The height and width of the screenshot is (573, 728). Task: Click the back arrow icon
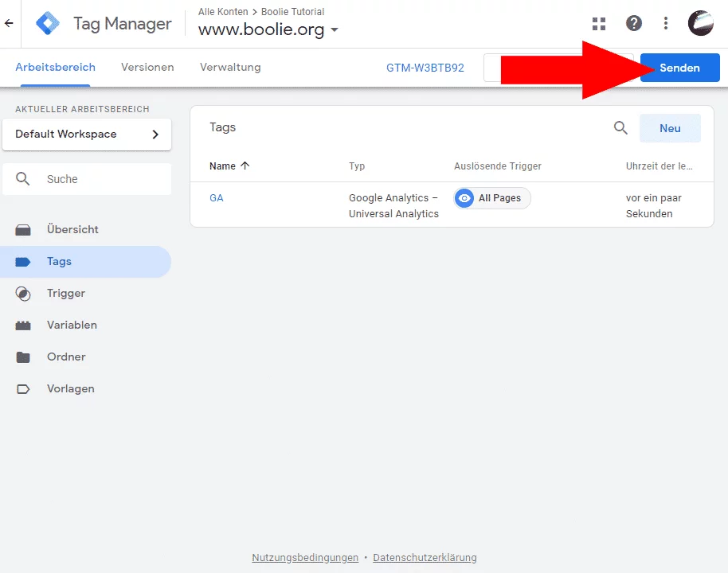click(9, 23)
